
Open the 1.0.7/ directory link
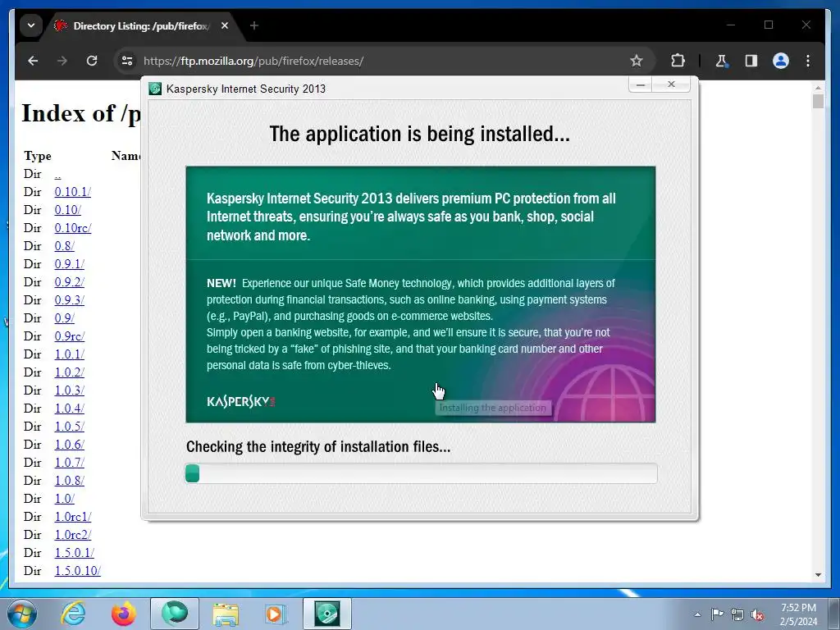(70, 463)
